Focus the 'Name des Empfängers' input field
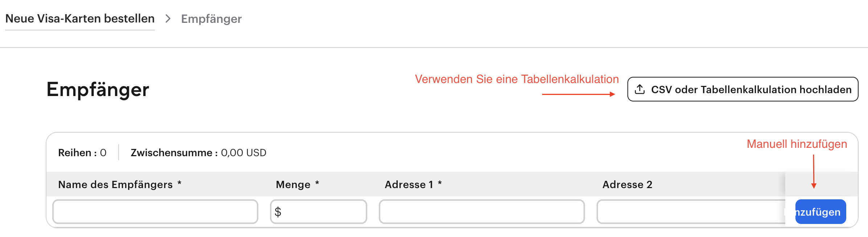Image resolution: width=868 pixels, height=237 pixels. pos(155,212)
